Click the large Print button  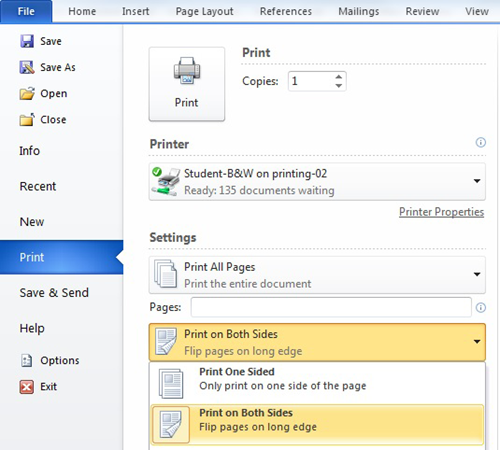[187, 84]
